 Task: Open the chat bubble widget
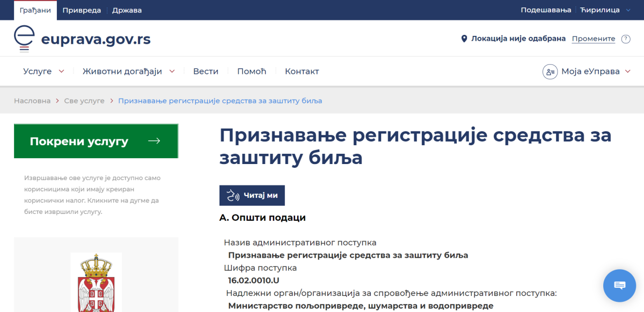tap(619, 285)
